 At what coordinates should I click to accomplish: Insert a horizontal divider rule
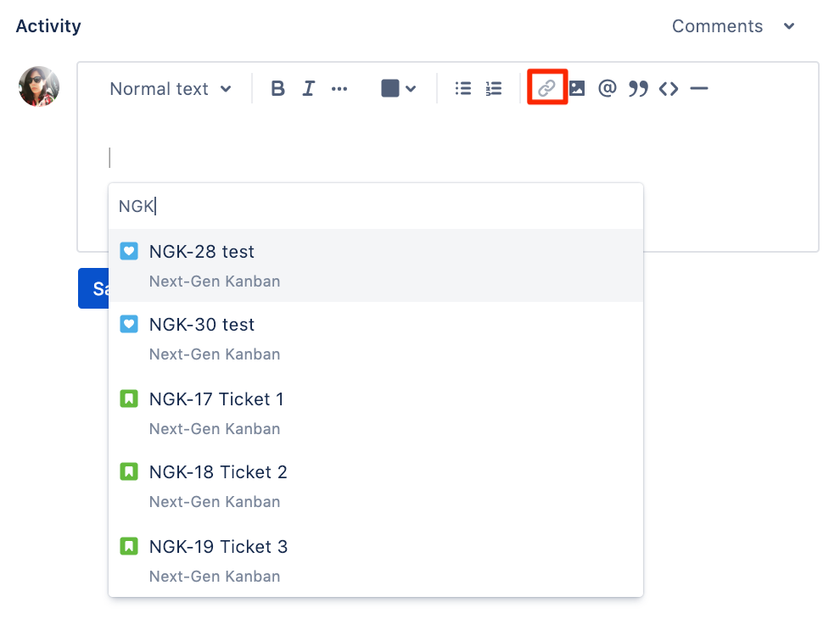point(698,87)
